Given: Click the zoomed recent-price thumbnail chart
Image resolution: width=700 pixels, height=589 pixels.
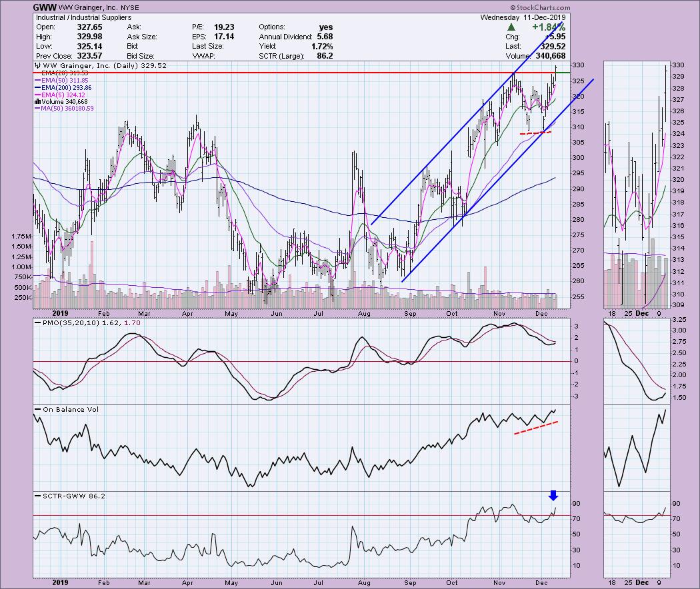Looking at the screenshot, I should pos(637,185).
